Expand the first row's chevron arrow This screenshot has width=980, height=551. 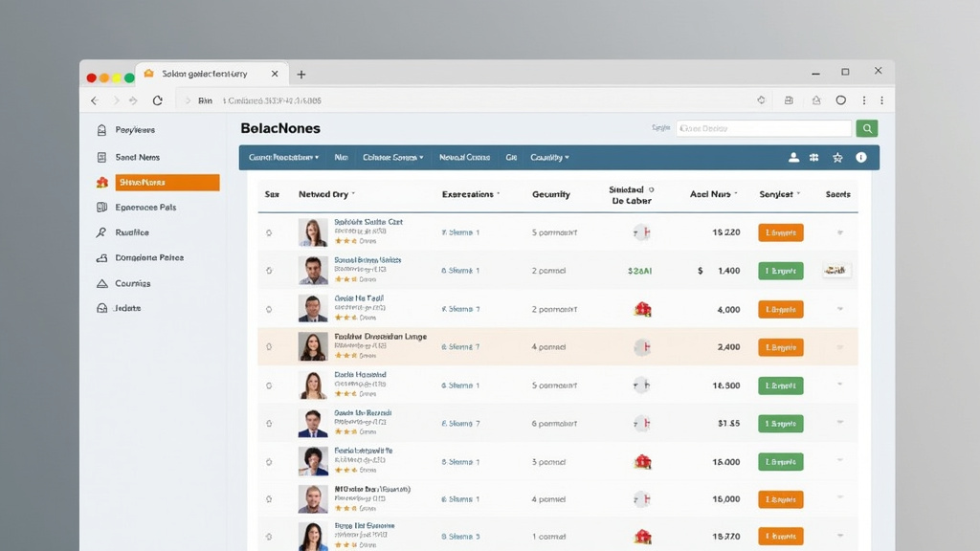pos(839,232)
